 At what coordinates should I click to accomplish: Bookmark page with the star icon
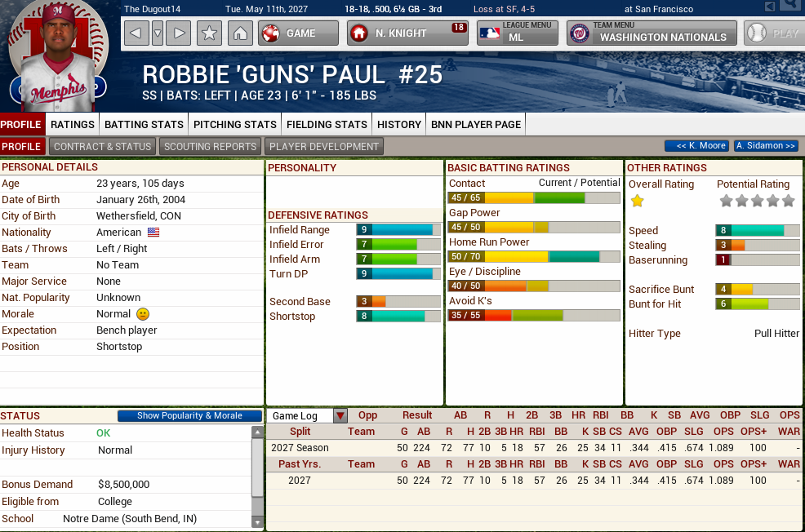(x=209, y=33)
